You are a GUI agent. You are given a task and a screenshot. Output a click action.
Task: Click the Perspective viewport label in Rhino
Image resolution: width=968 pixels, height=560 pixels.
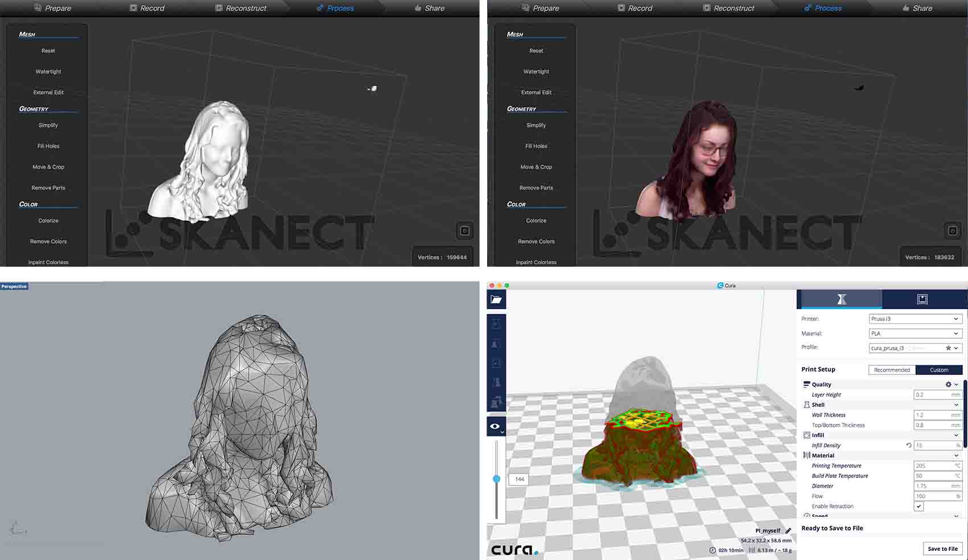click(x=14, y=286)
